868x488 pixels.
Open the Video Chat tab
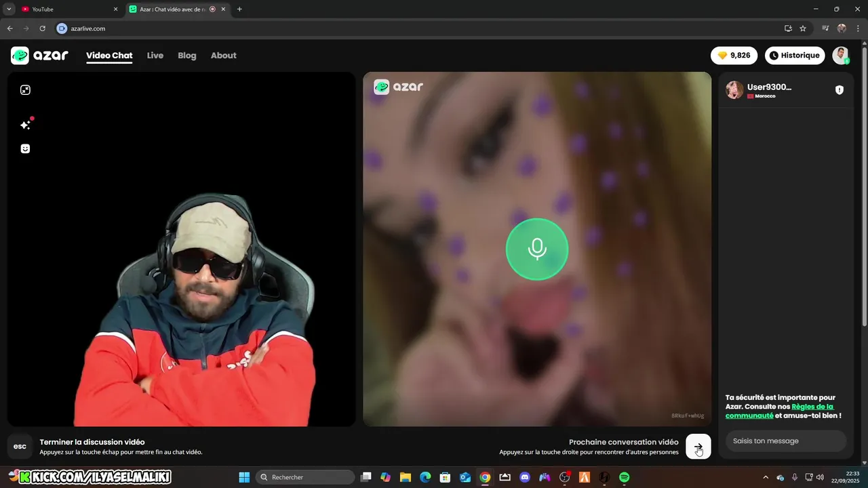click(x=109, y=56)
